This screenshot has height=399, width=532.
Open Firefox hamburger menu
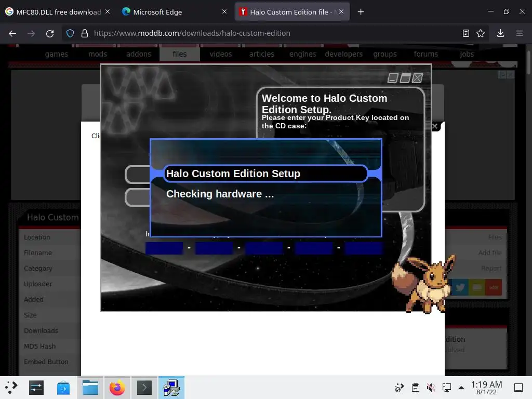pyautogui.click(x=520, y=33)
